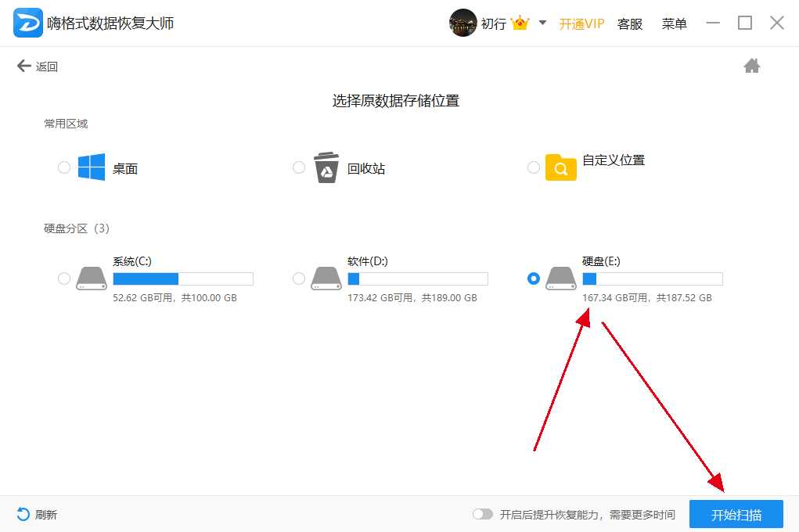Click the 自定义位置 label text
The image size is (799, 532).
(614, 160)
